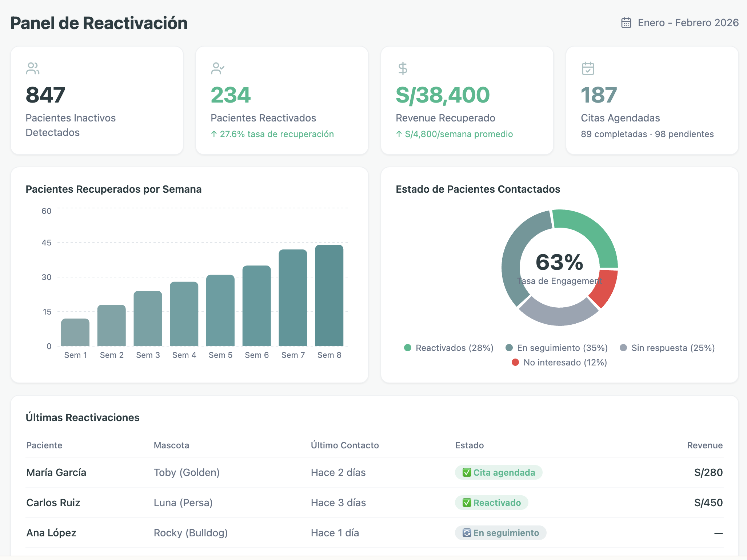Click red No interesado legend color dot

point(515,363)
